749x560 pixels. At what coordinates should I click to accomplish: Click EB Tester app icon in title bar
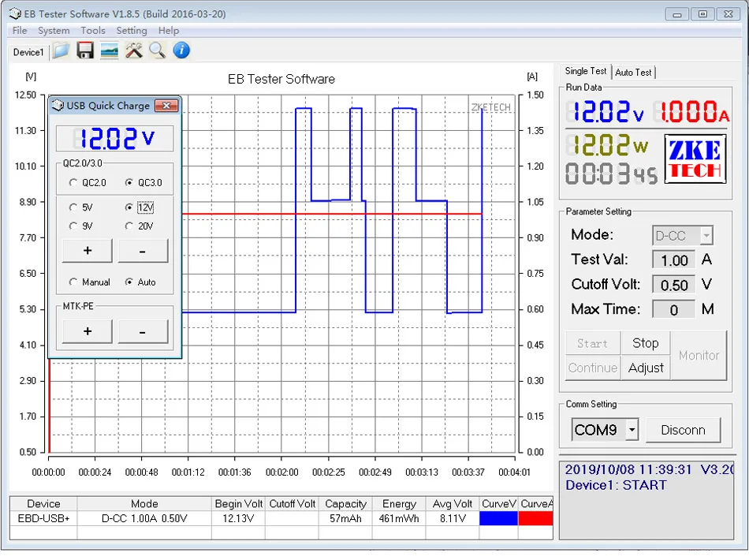(15, 13)
